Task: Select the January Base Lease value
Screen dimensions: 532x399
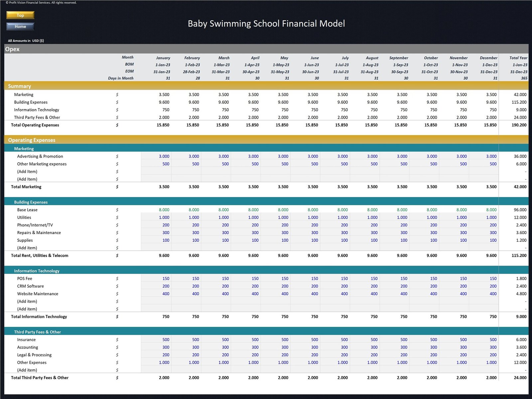Action: coord(164,210)
